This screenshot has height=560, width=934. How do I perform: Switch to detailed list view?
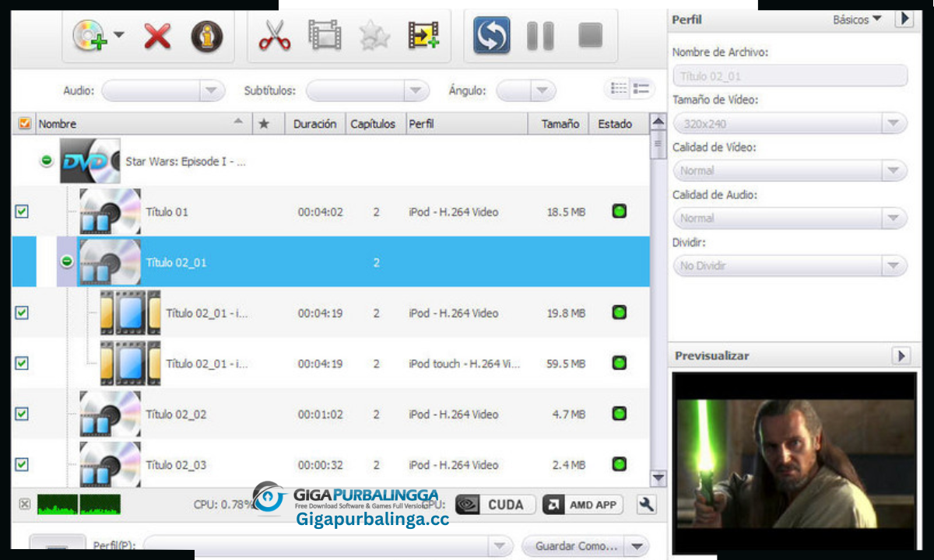click(x=642, y=89)
